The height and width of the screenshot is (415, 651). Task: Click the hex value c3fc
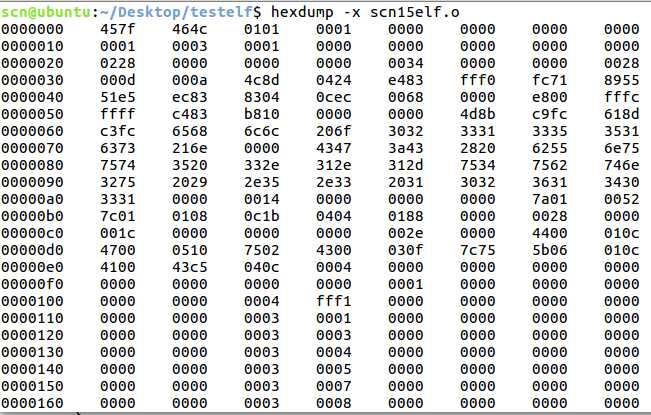tap(117, 131)
